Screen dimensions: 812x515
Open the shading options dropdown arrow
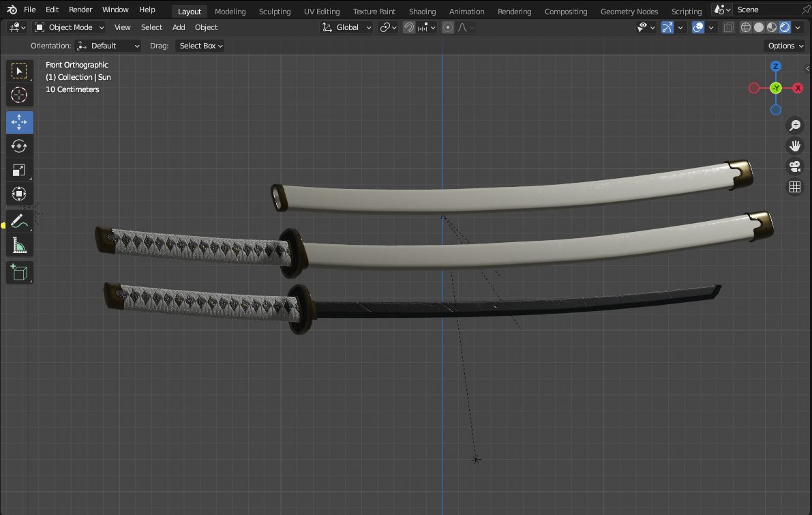798,27
